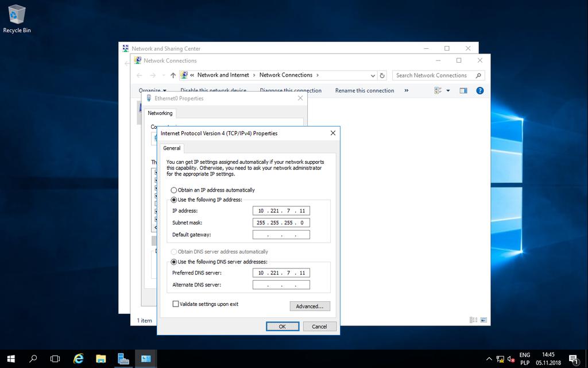Click the Alternate DNS server field

(x=281, y=285)
